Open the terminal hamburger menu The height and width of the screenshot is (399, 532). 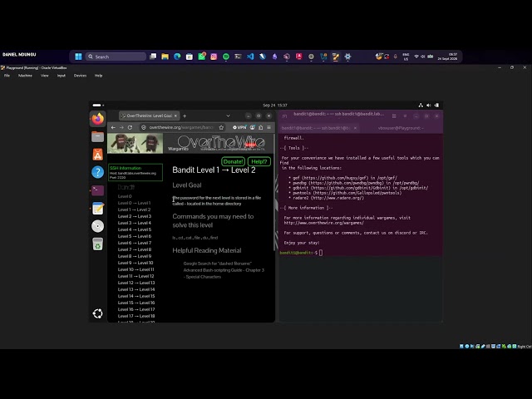coord(405,116)
